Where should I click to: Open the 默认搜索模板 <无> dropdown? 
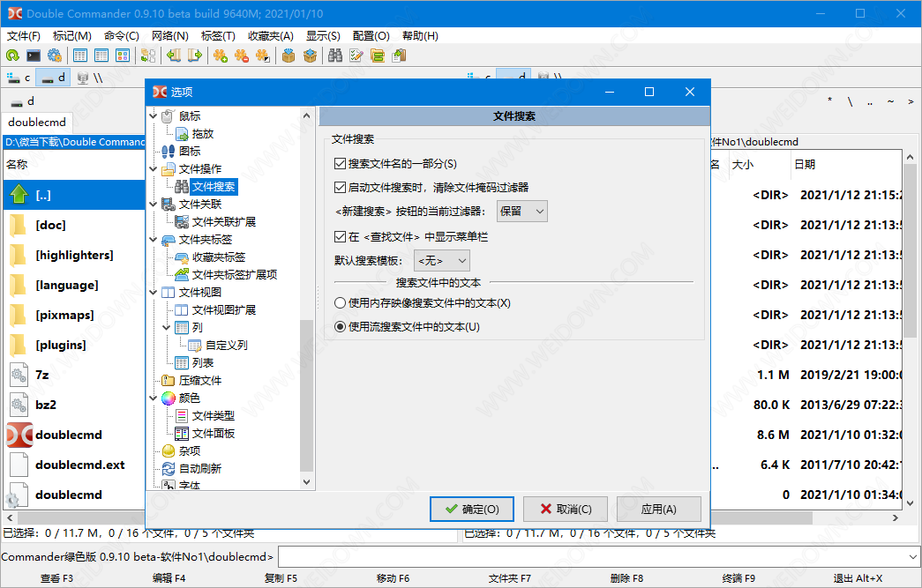tap(442, 260)
